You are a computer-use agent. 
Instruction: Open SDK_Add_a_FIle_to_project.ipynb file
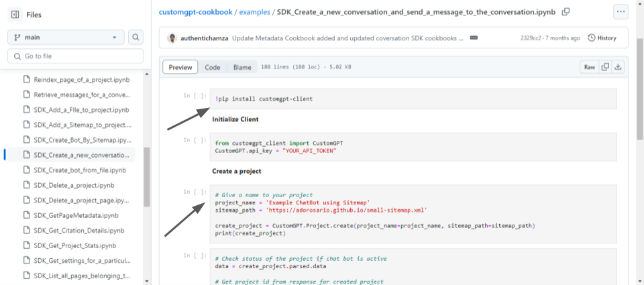pyautogui.click(x=81, y=110)
